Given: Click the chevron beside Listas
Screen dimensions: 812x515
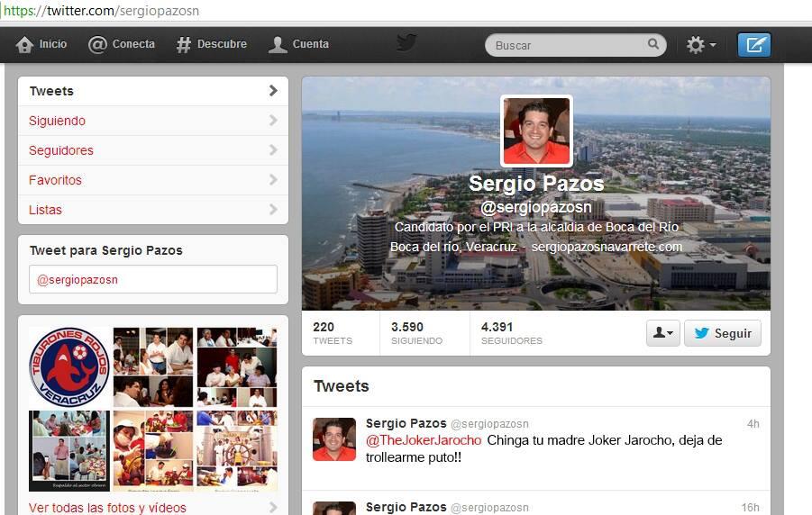Looking at the screenshot, I should [273, 209].
